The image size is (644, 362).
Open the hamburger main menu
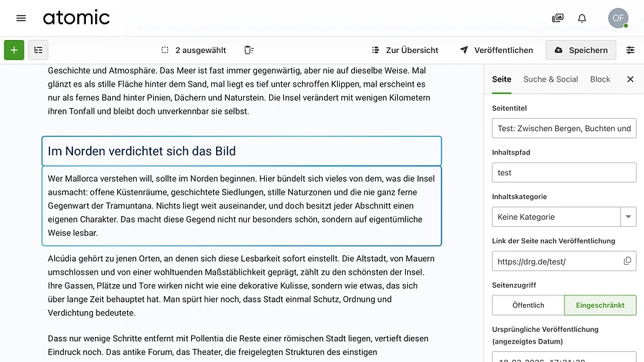21,18
